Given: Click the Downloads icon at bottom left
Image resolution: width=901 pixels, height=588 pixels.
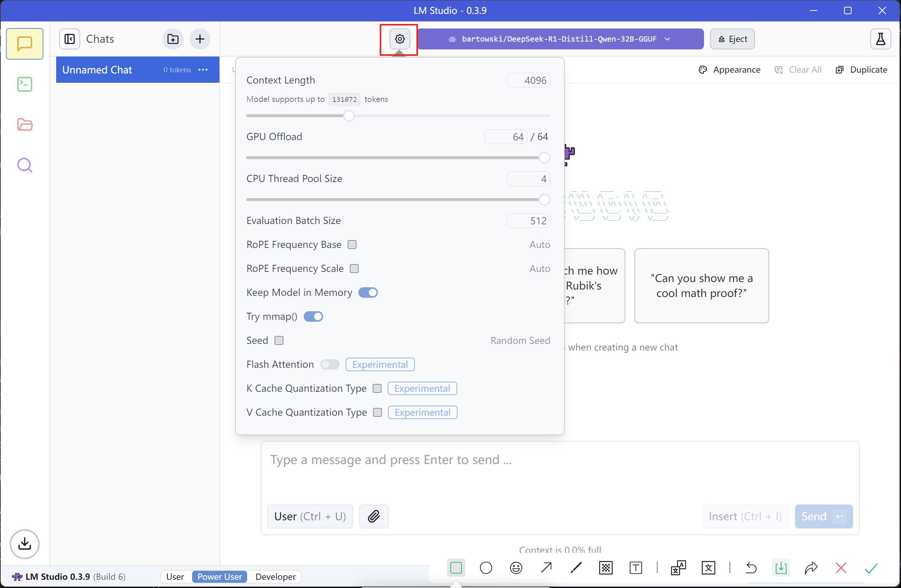Looking at the screenshot, I should click(25, 544).
